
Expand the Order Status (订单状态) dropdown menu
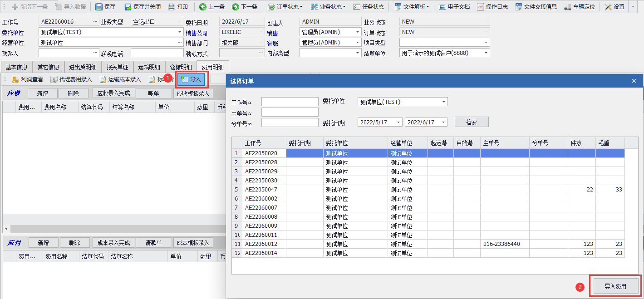(x=285, y=7)
